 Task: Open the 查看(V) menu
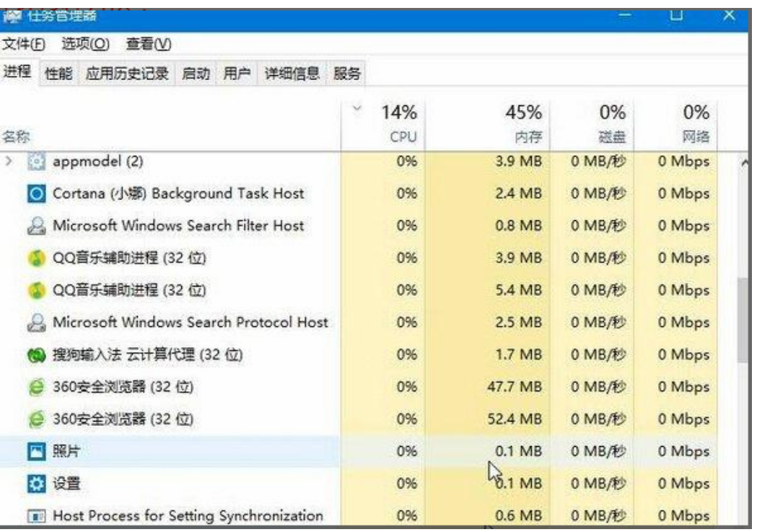[148, 44]
